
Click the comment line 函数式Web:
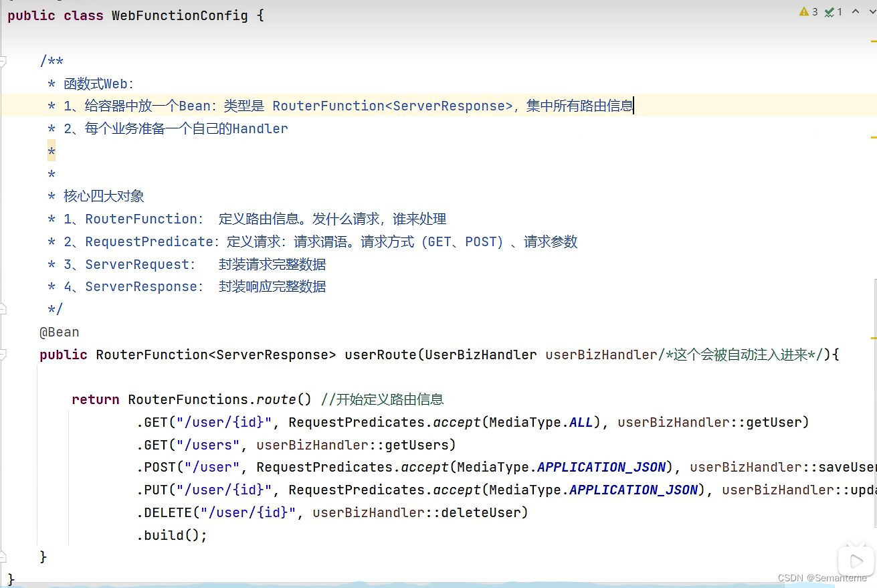[91, 84]
